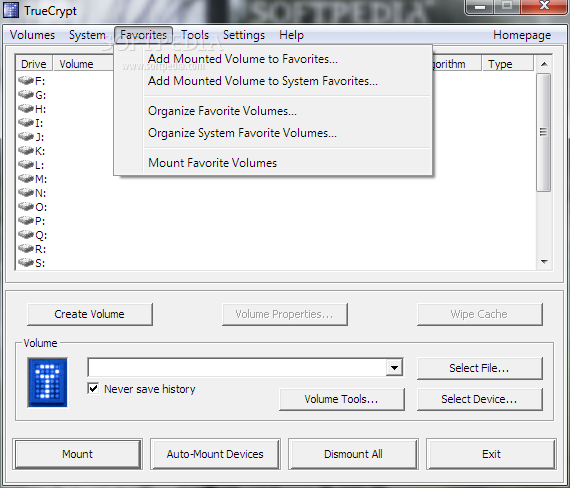
Task: Choose Mount Favorite Volumes
Action: pyautogui.click(x=273, y=163)
